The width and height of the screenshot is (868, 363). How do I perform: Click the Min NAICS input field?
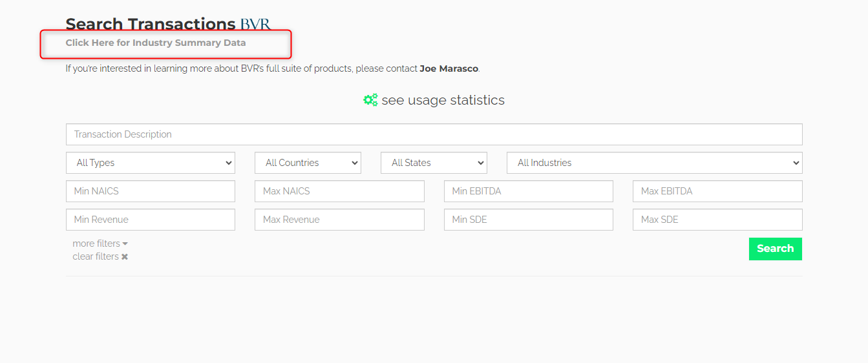(150, 191)
